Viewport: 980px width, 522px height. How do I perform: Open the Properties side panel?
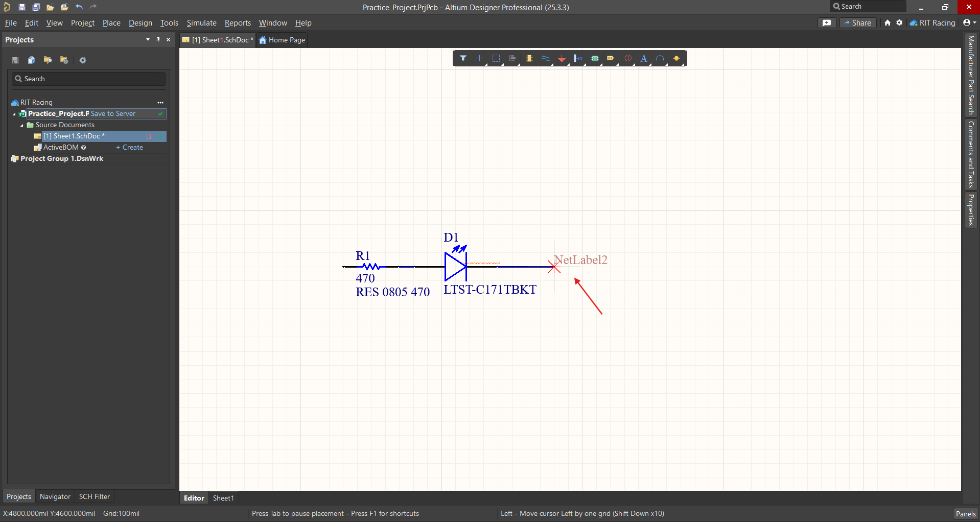pyautogui.click(x=971, y=209)
